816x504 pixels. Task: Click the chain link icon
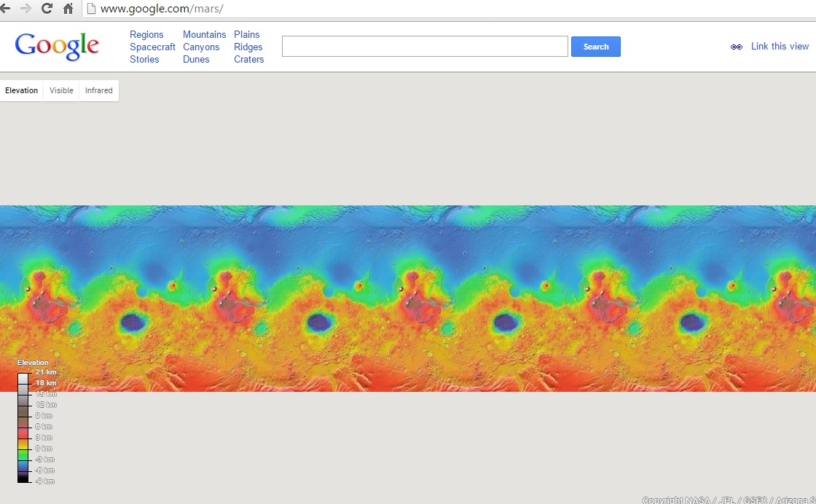tap(736, 47)
